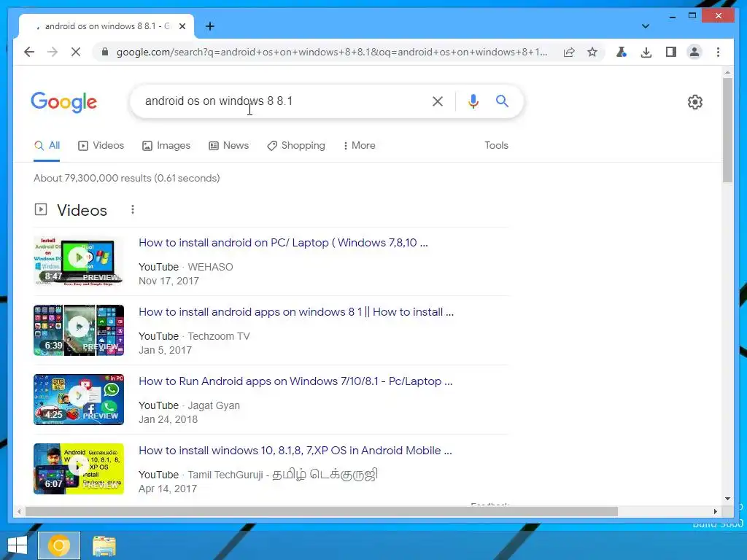Open Chrome Labs flask icon
The image size is (747, 560).
[x=622, y=52]
